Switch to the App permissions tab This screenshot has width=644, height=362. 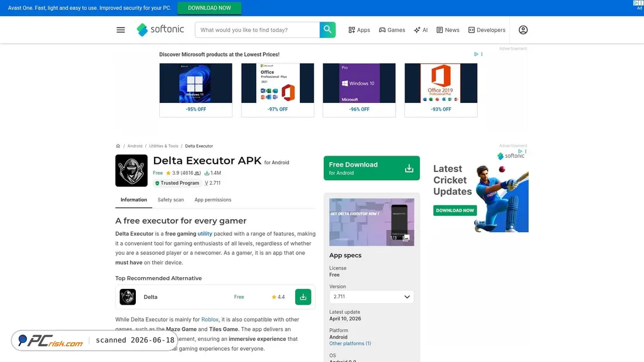click(213, 200)
